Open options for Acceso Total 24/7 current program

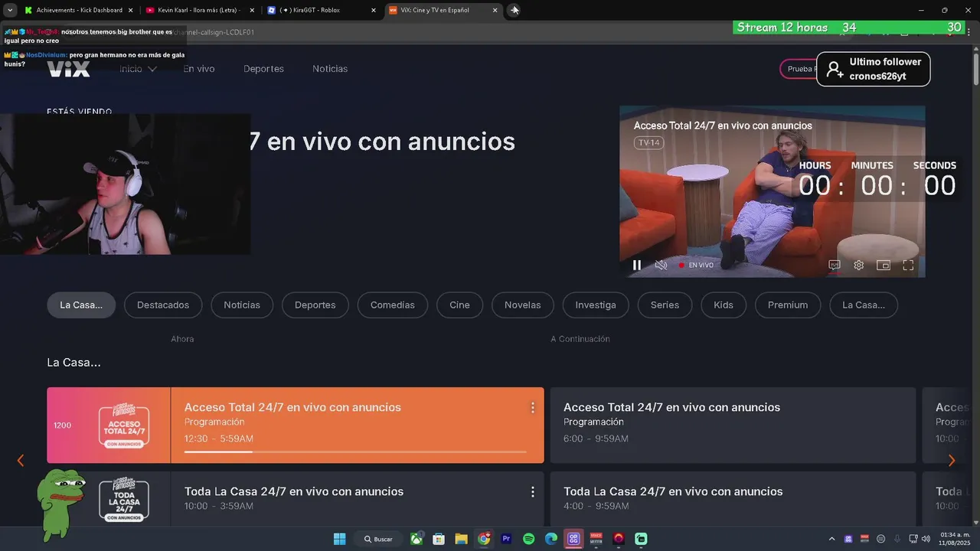click(533, 408)
